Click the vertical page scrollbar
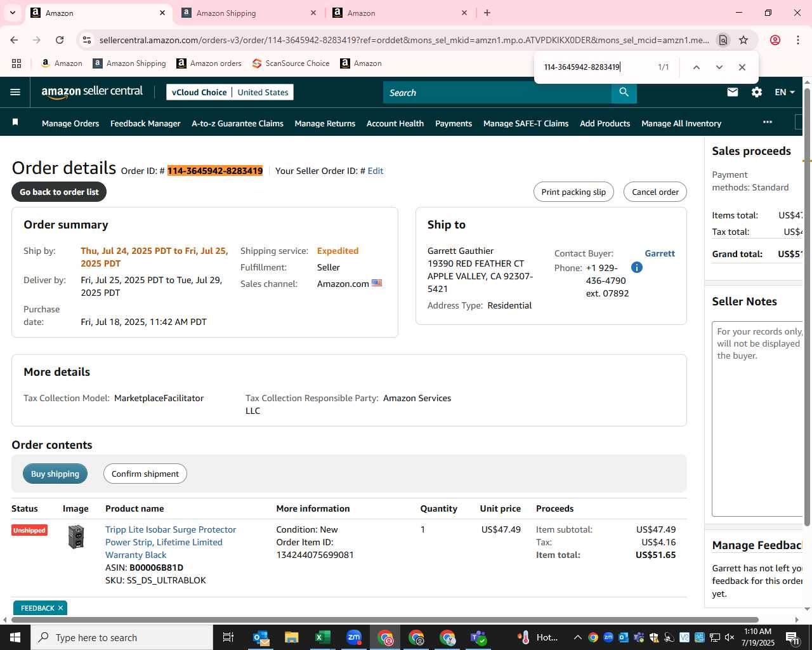 (808, 307)
